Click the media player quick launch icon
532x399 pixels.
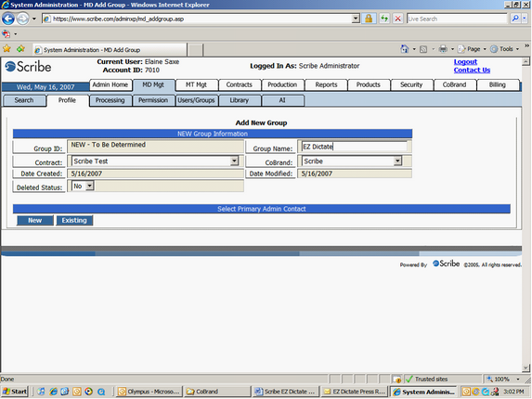88,392
